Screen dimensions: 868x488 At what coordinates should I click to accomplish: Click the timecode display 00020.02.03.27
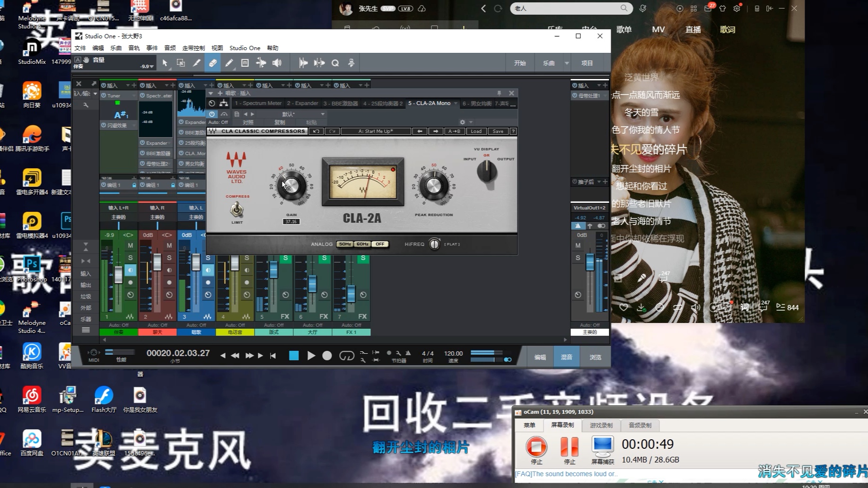tap(179, 353)
